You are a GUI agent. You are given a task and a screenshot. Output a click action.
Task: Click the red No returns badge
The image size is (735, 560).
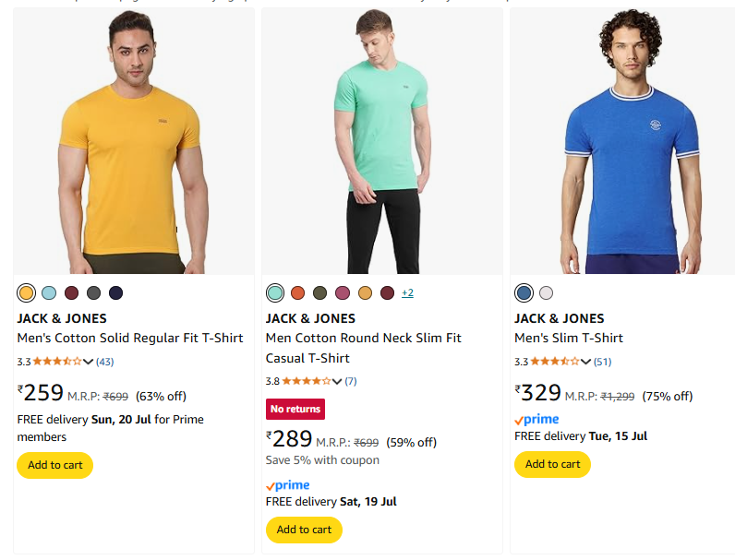coord(295,409)
